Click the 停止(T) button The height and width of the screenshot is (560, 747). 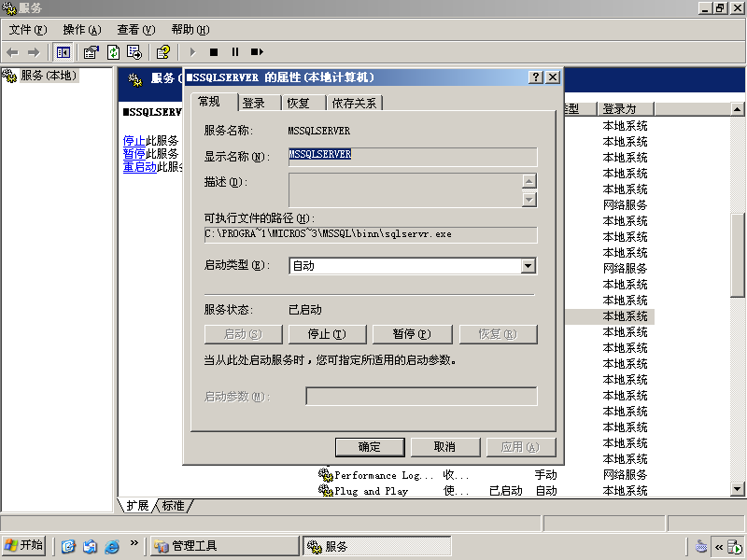click(328, 334)
